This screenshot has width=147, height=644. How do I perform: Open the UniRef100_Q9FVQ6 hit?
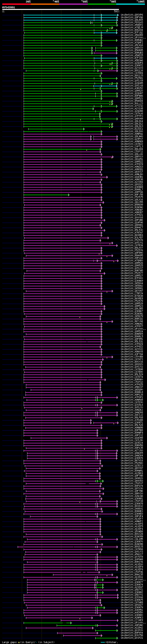tap(132, 17)
